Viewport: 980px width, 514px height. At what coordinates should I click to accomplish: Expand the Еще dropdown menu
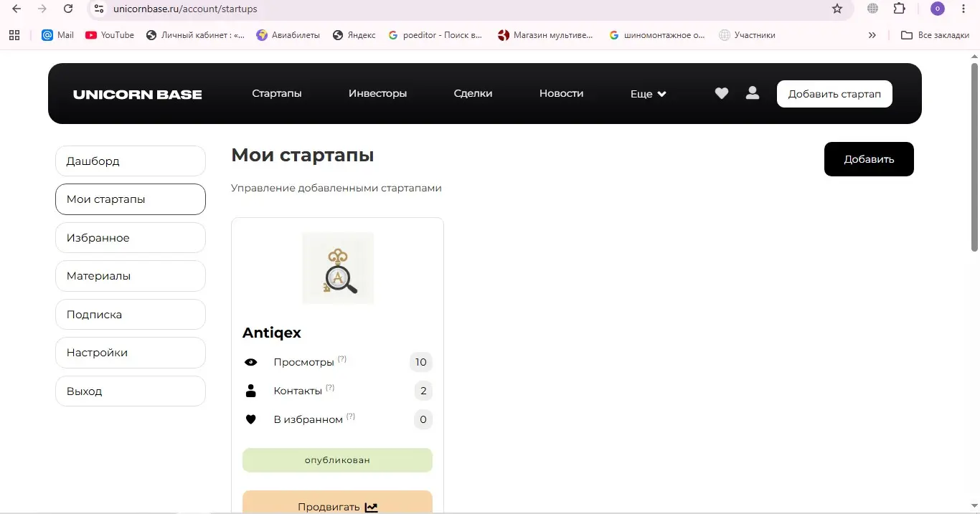click(x=649, y=94)
